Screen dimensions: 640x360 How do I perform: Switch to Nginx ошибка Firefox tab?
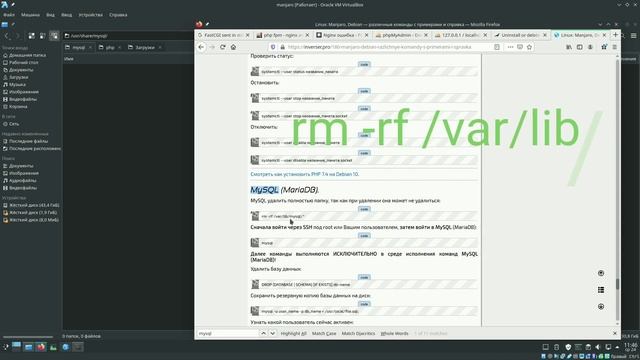(342, 35)
